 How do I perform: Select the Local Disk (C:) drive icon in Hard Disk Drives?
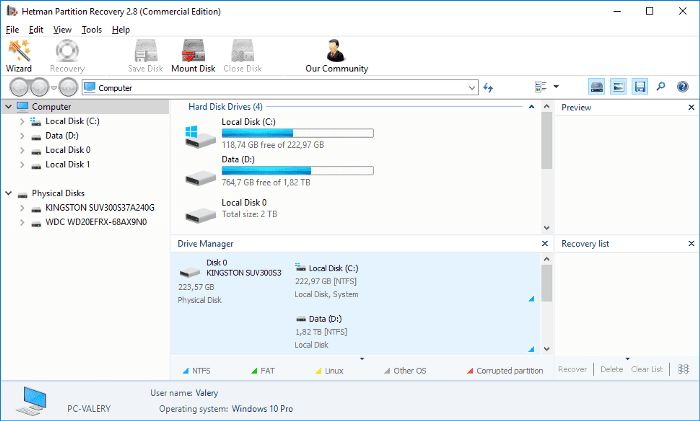point(200,137)
